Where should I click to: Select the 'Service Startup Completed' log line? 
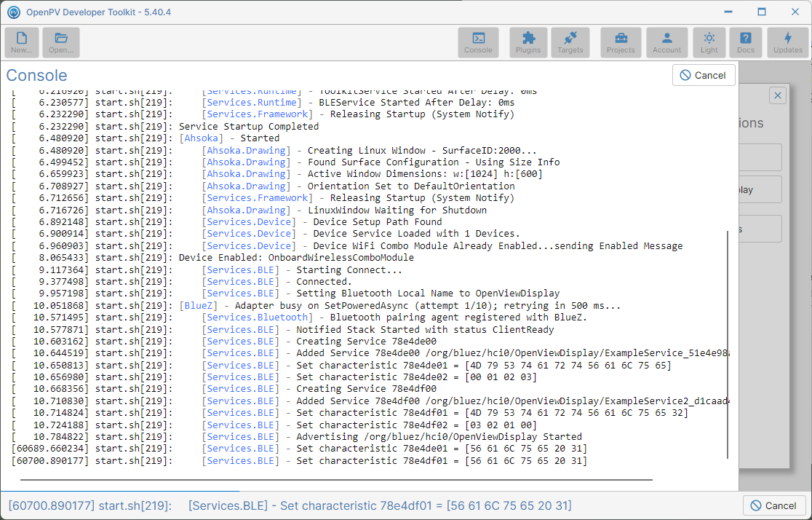click(x=165, y=127)
